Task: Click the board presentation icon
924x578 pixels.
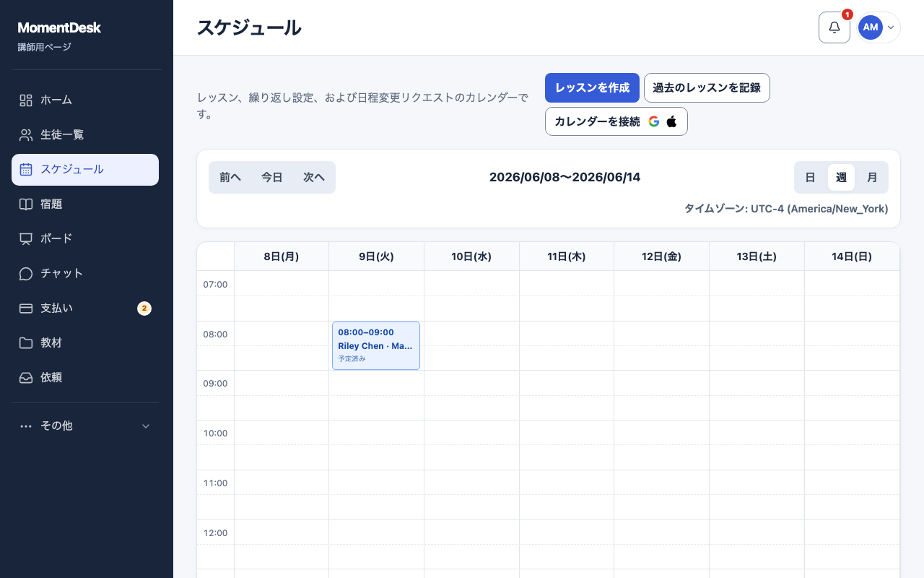Action: [26, 239]
